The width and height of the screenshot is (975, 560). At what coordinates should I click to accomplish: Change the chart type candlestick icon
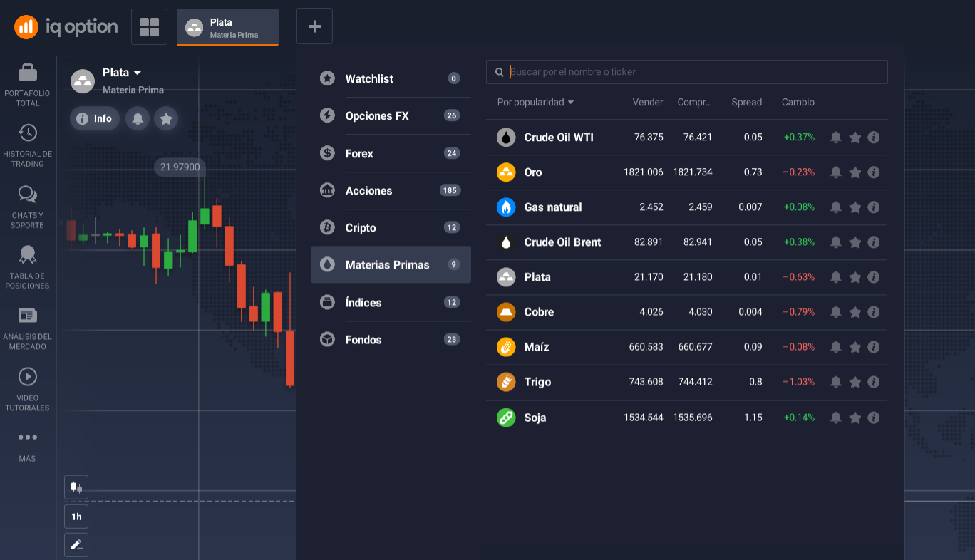tap(76, 487)
